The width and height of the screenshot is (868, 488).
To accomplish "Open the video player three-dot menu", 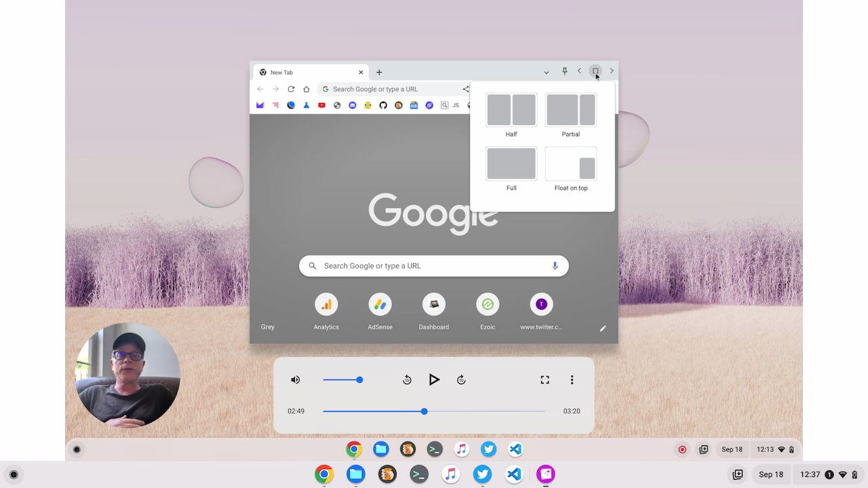I will [572, 380].
